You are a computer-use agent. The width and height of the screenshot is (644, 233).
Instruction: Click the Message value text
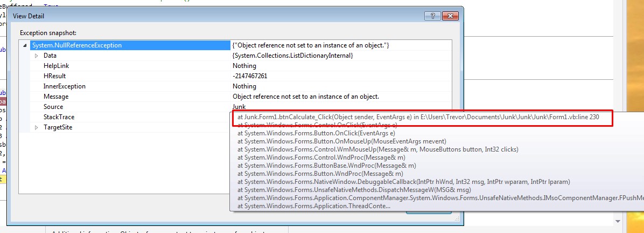click(x=306, y=97)
